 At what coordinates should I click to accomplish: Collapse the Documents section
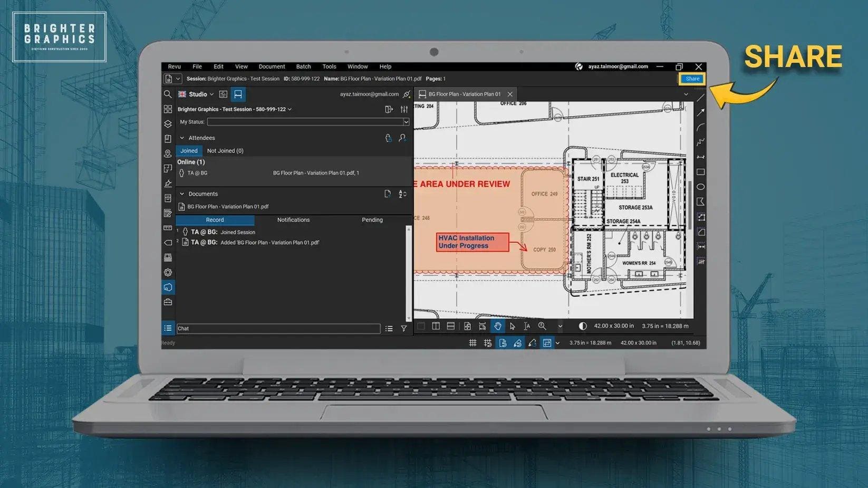click(x=182, y=194)
